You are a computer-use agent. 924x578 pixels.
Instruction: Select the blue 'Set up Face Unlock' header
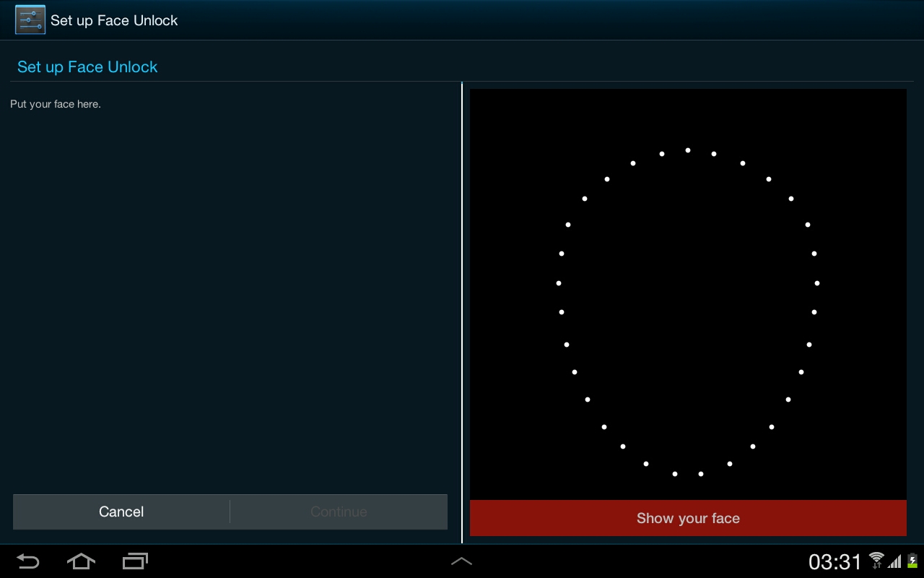(x=87, y=67)
